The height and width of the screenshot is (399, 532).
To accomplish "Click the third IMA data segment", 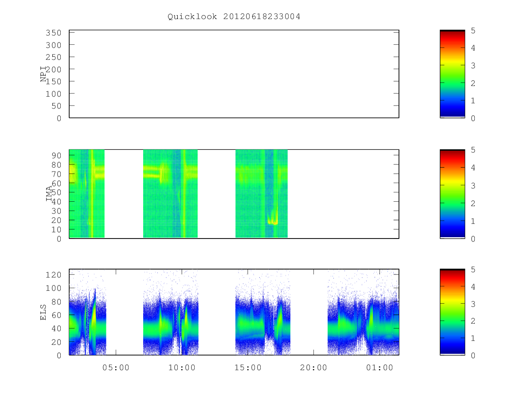I will (x=262, y=194).
